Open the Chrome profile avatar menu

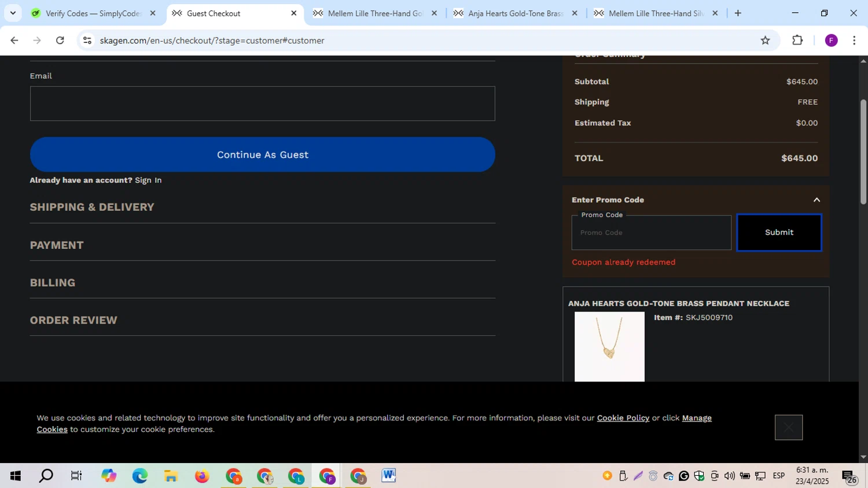click(x=831, y=41)
